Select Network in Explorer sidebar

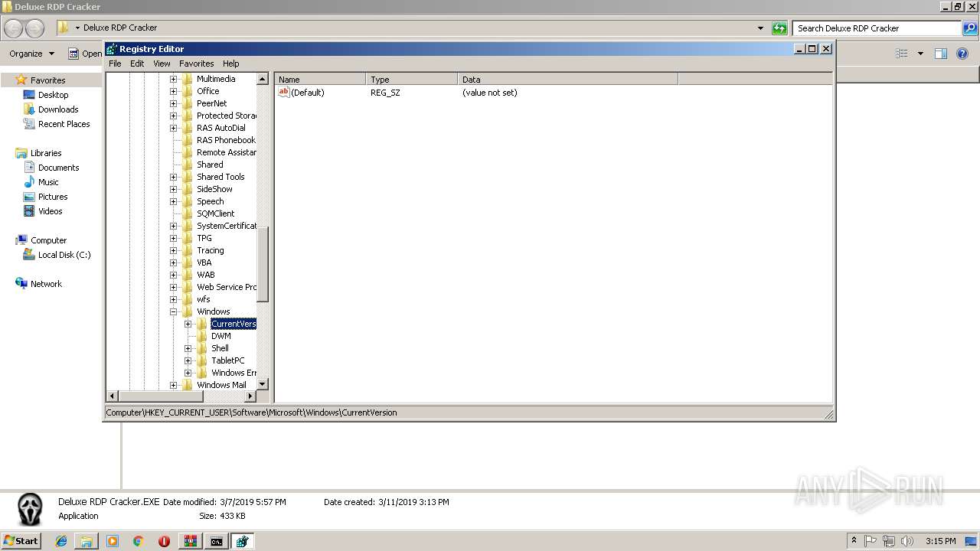point(46,284)
